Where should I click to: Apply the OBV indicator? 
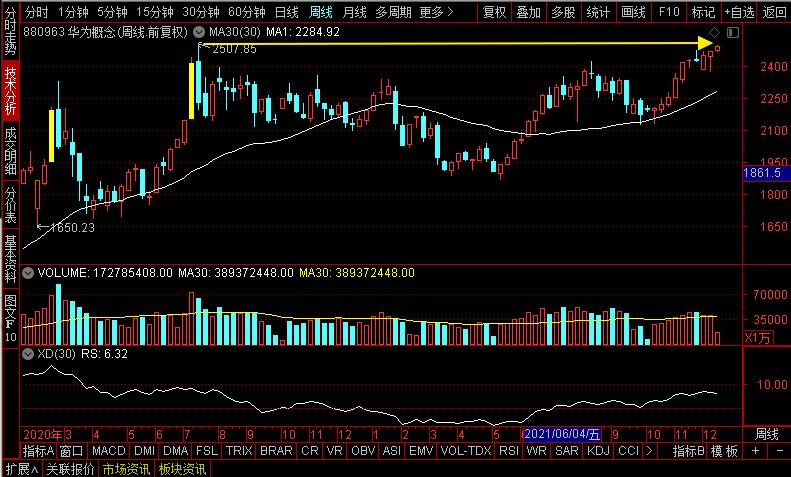(x=363, y=451)
